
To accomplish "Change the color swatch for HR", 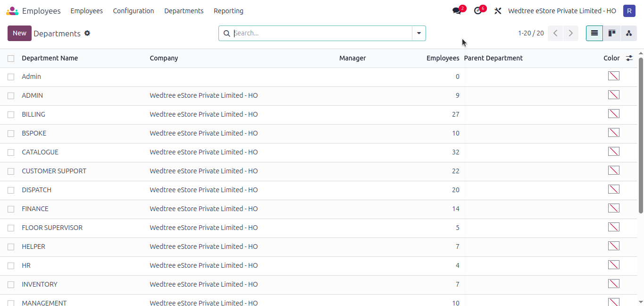I will (613, 264).
